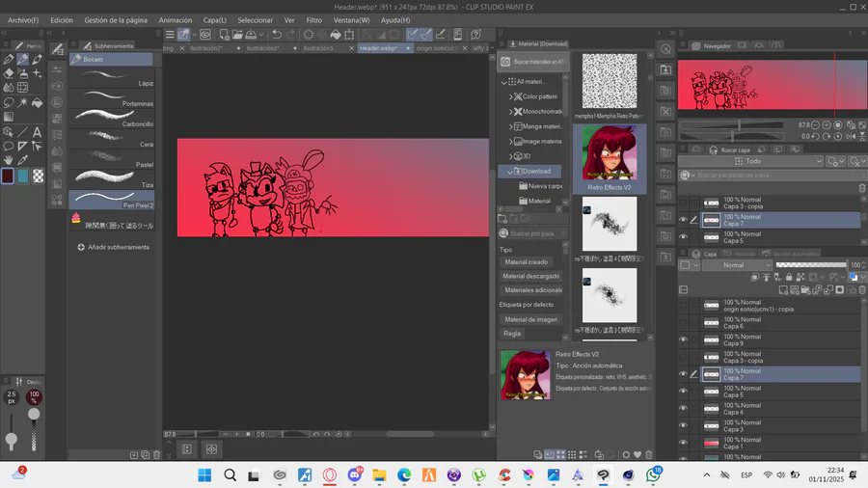Open the Capa(L) menu

pyautogui.click(x=214, y=20)
